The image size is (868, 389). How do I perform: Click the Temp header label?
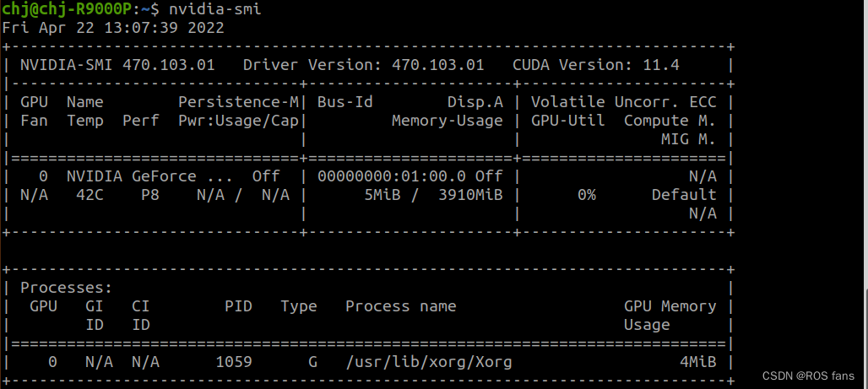(x=85, y=121)
